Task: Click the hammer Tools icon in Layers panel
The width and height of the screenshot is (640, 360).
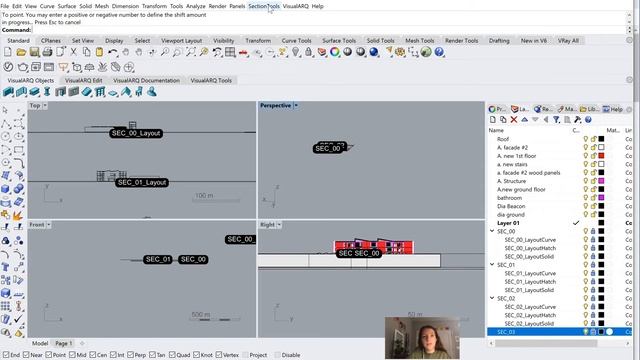Action: tap(578, 120)
